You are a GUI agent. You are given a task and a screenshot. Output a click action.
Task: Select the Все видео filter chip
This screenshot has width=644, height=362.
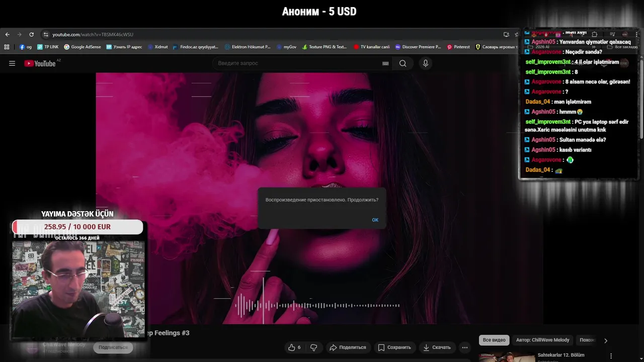494,340
